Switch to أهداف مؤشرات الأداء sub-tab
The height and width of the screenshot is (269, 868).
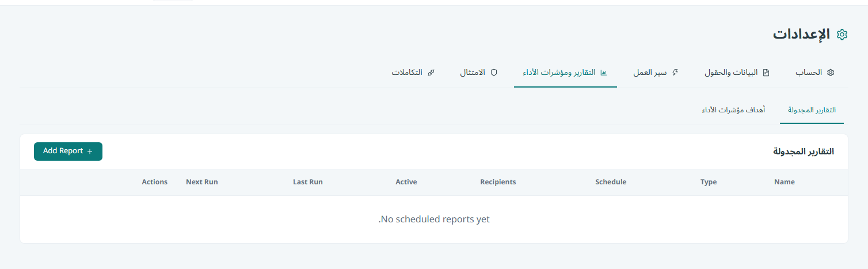[x=733, y=110]
